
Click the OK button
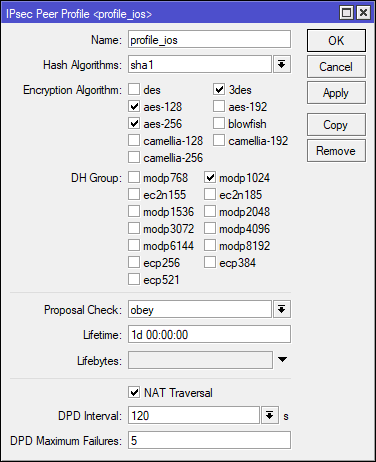tap(336, 40)
